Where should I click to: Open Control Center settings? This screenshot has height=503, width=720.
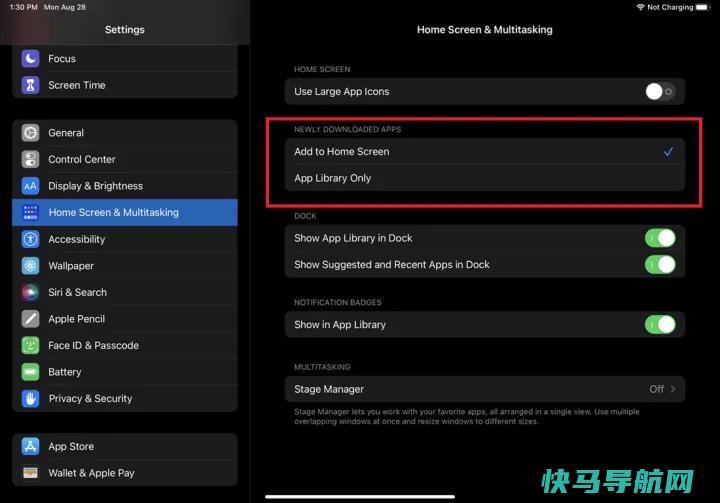click(125, 159)
